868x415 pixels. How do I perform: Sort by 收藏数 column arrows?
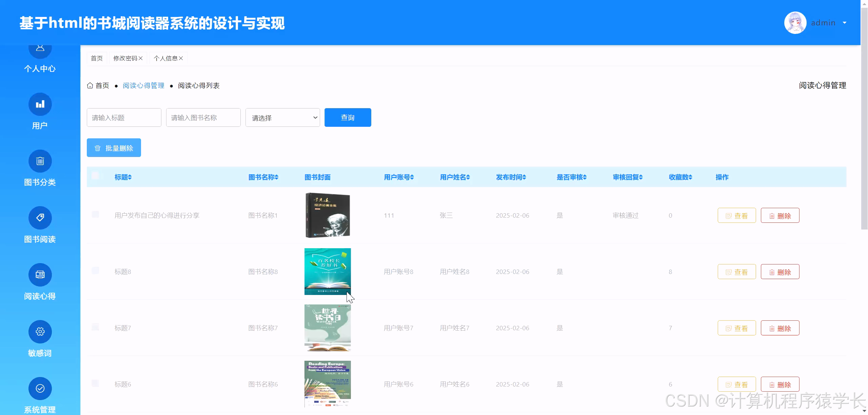click(x=691, y=177)
